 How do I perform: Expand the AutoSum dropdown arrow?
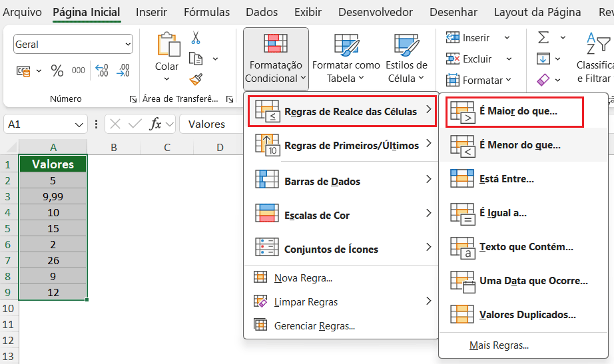(x=563, y=37)
